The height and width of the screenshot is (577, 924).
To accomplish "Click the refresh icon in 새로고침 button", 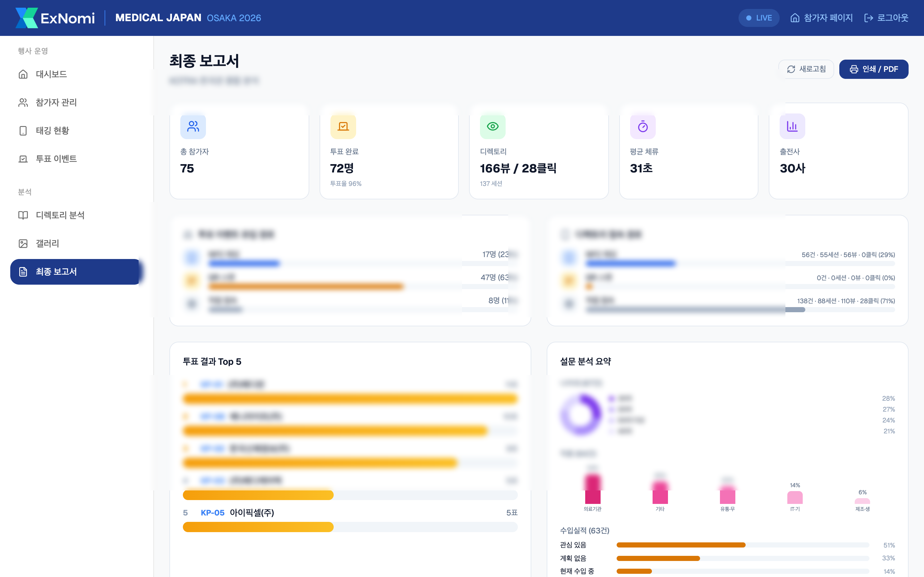I will [791, 69].
